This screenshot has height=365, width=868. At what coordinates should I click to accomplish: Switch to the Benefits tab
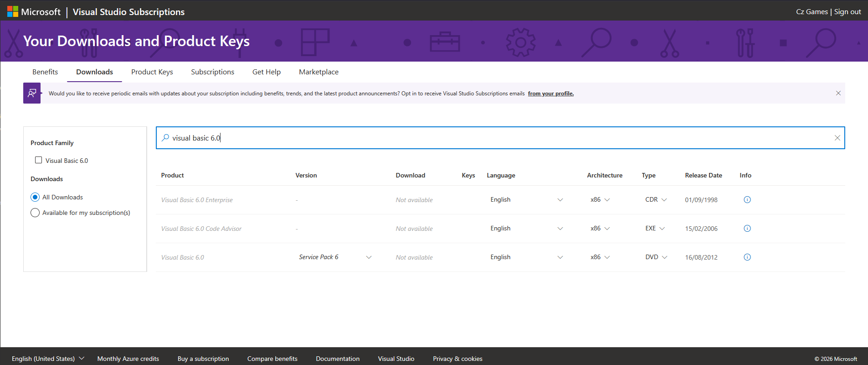45,72
